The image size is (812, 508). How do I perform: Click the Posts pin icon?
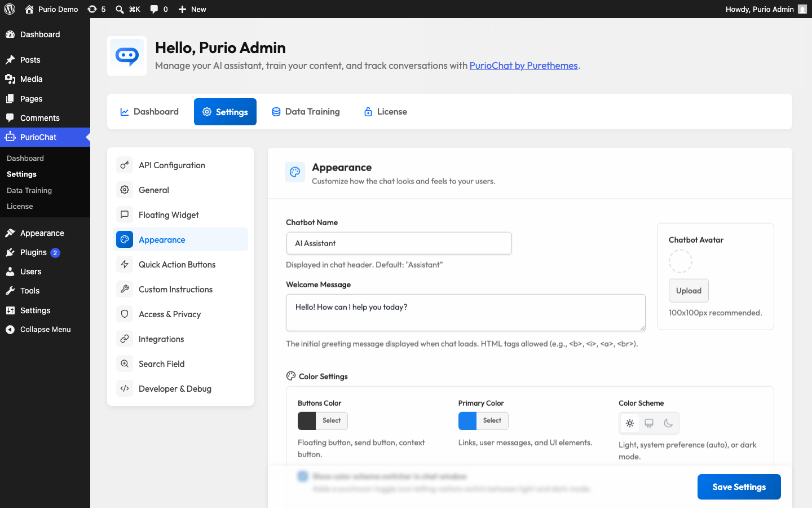pos(10,60)
